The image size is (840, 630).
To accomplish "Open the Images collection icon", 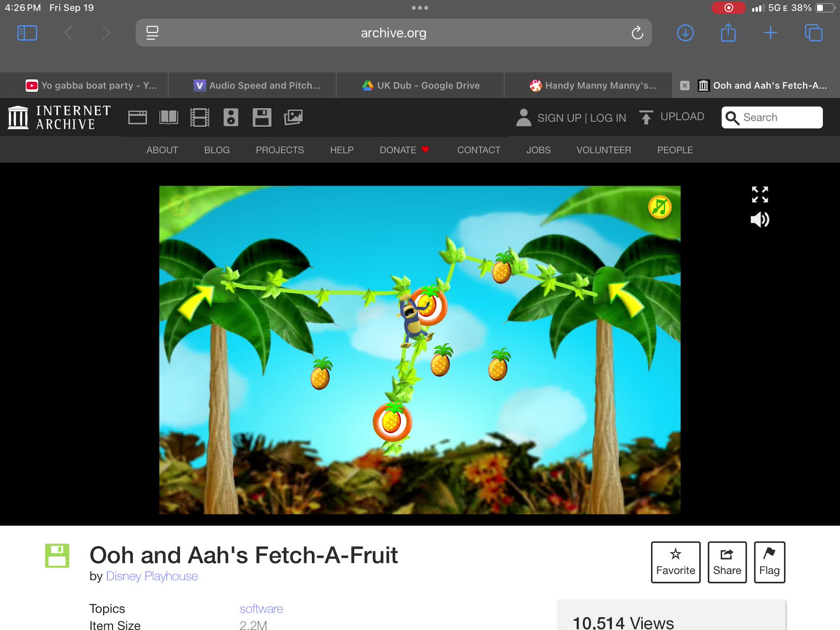I will click(293, 117).
